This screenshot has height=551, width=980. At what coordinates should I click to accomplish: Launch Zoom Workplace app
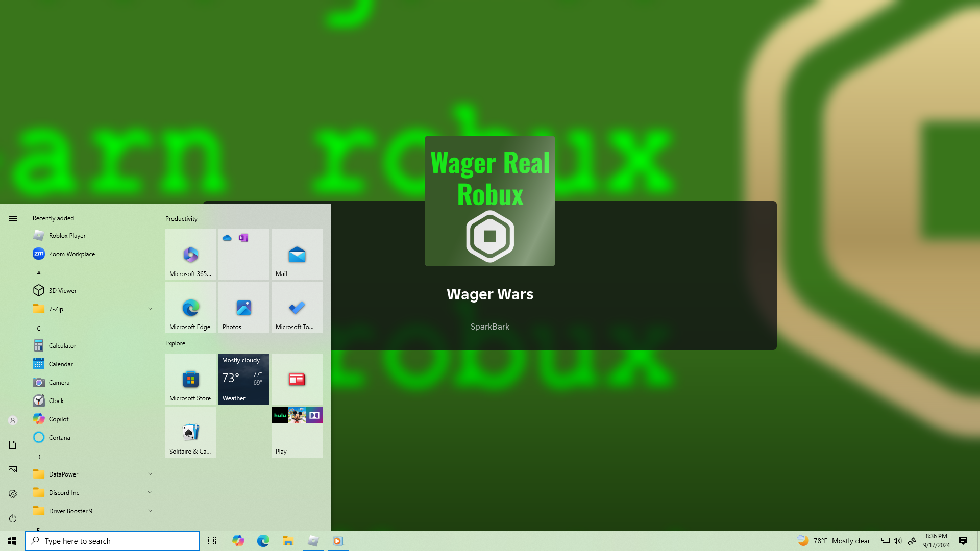pyautogui.click(x=71, y=254)
